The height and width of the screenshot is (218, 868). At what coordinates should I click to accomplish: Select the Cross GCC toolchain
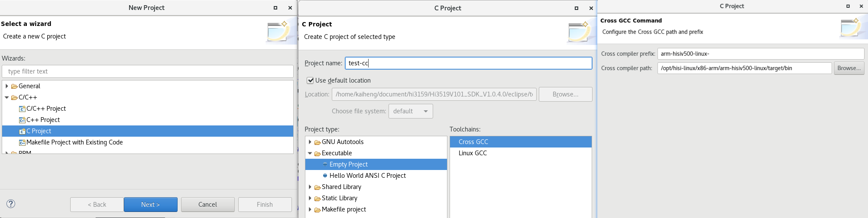coord(473,142)
